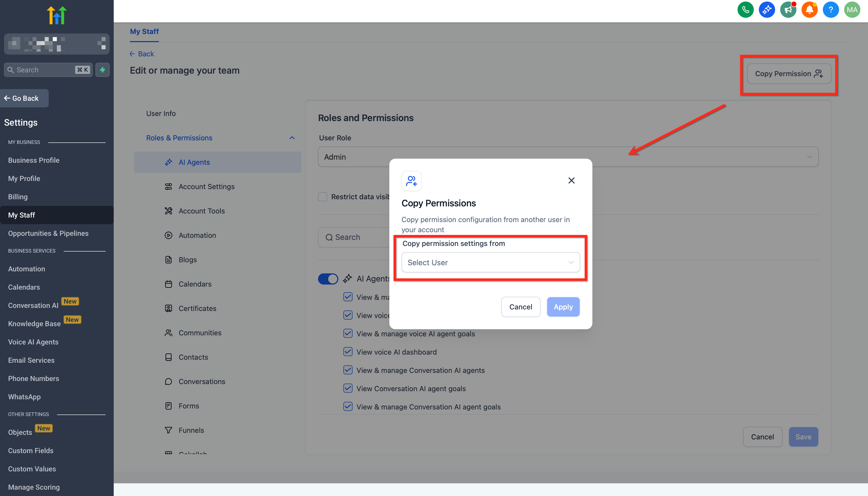Open the Select User dropdown
The height and width of the screenshot is (496, 868).
coord(490,262)
